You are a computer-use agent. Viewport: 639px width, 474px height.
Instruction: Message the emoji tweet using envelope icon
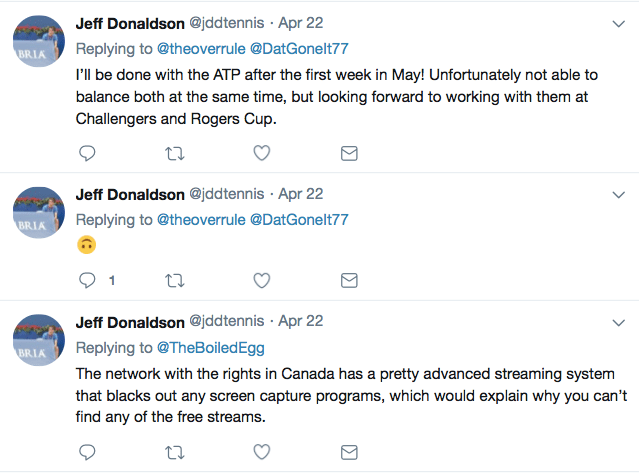pyautogui.click(x=349, y=280)
